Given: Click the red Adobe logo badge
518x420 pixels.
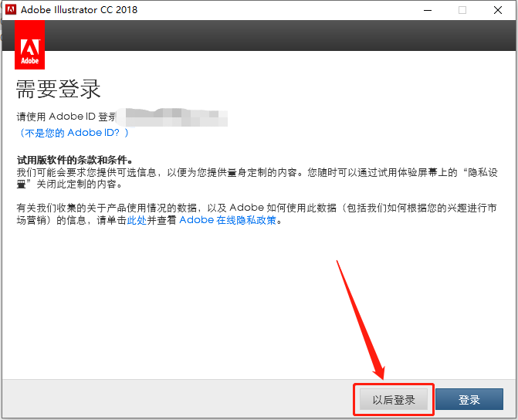Looking at the screenshot, I should [x=30, y=45].
